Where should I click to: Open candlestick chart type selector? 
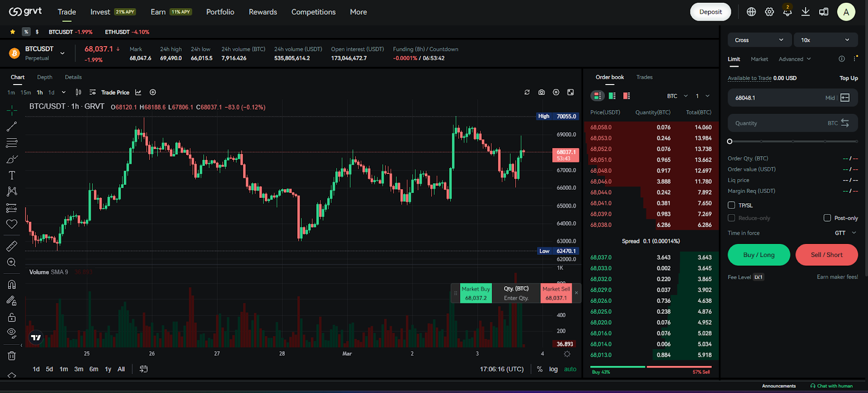(79, 92)
